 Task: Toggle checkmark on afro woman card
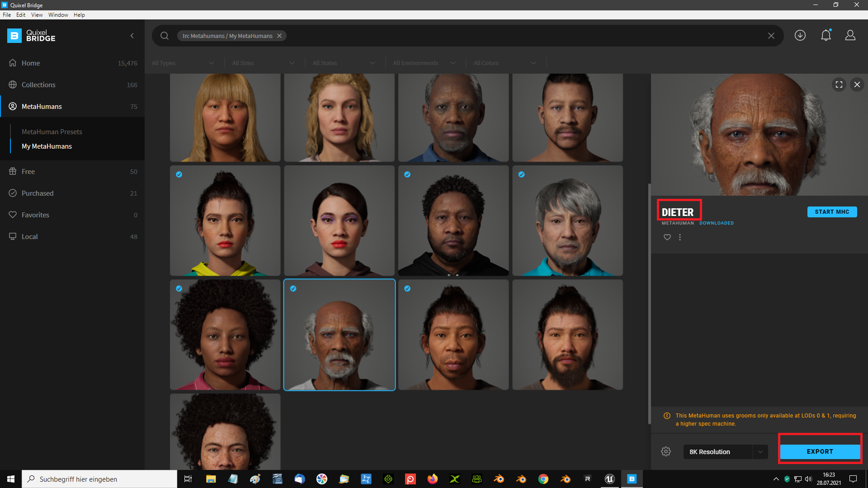[x=179, y=288]
